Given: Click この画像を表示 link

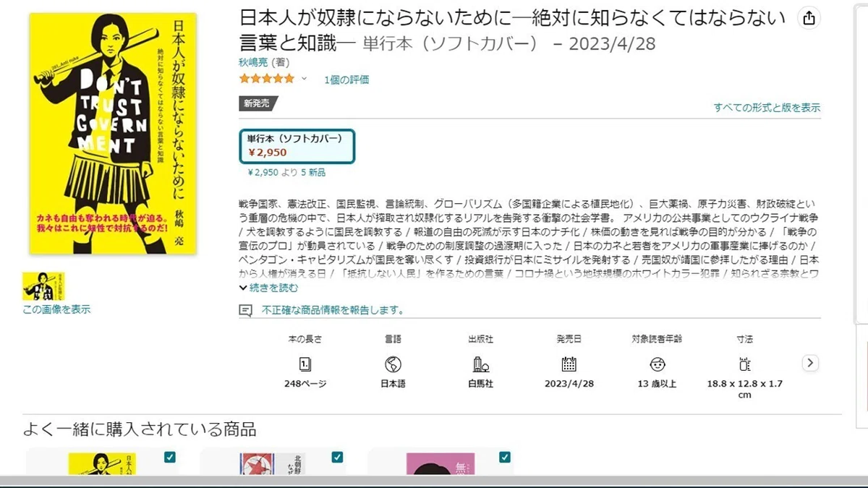Looking at the screenshot, I should [56, 309].
